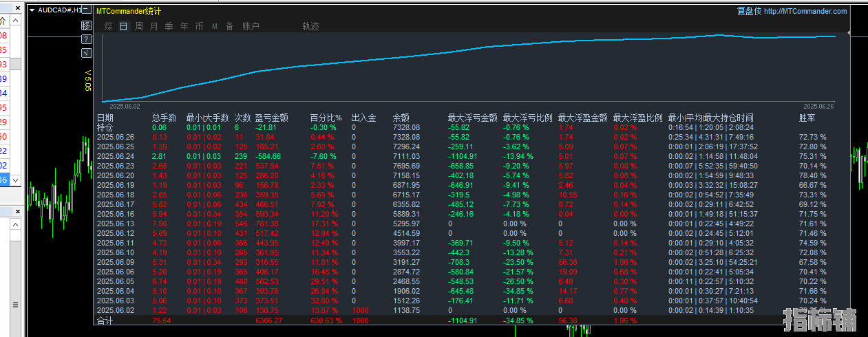Click the 最大浮亏比例 column header
This screenshot has height=337, width=868.
tap(527, 118)
